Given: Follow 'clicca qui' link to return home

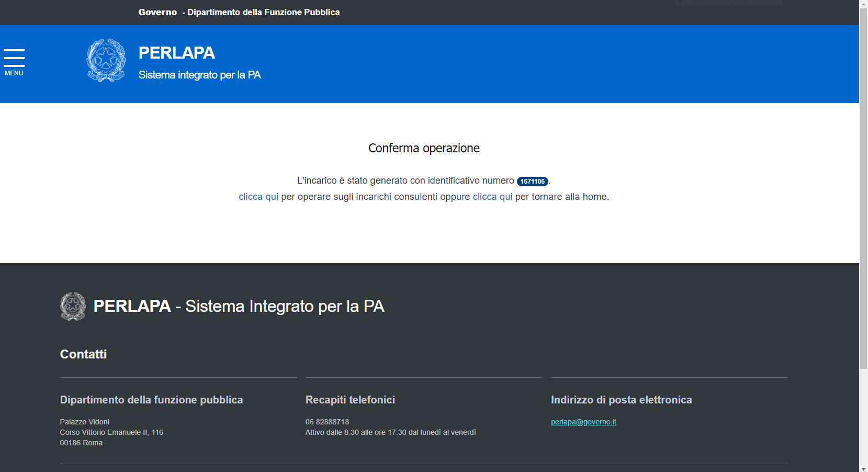Looking at the screenshot, I should pos(492,197).
